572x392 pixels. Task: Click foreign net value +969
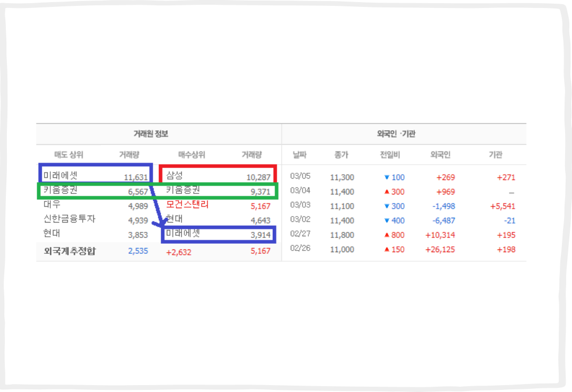coord(445,192)
